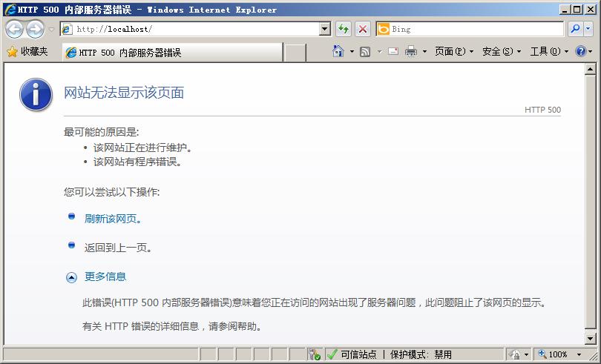This screenshot has height=364, width=601.
Task: Open the 页面(P) menu
Action: 454,51
